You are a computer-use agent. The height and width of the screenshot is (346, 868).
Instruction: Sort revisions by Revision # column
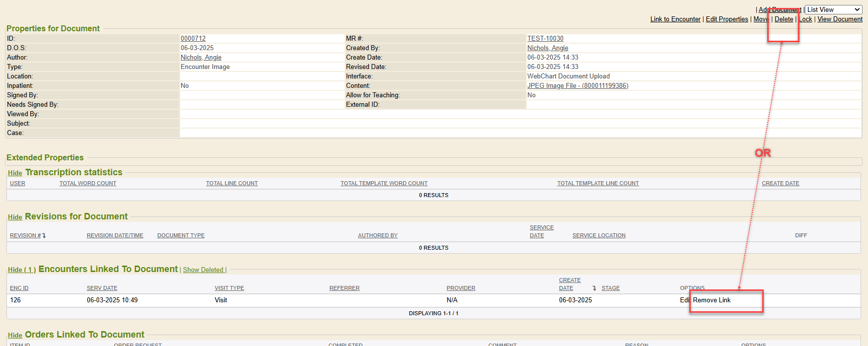tap(25, 235)
